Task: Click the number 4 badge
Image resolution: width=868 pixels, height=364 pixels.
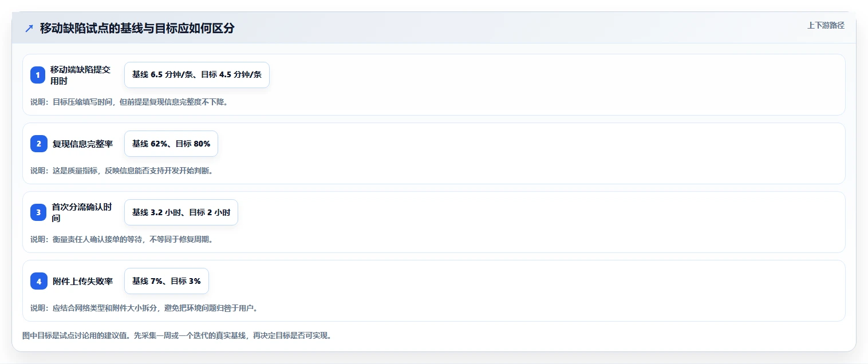Action: [39, 281]
